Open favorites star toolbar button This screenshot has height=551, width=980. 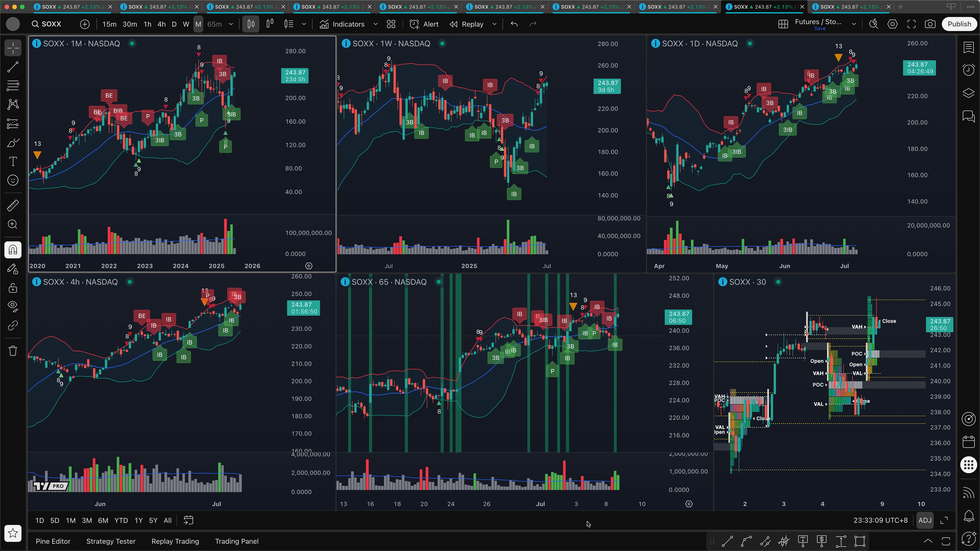click(13, 533)
